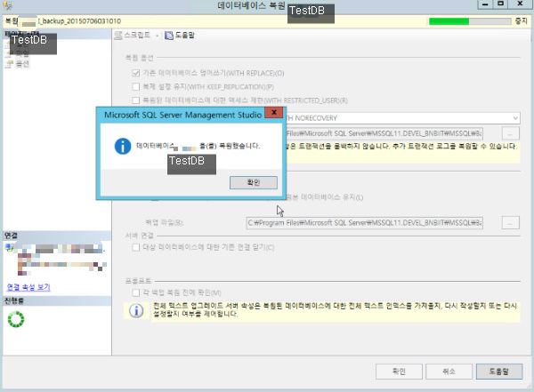Viewport: 534px width, 392px height.
Task: Toggle the WITH KEEP_REPLICATION checkbox
Action: (x=135, y=86)
